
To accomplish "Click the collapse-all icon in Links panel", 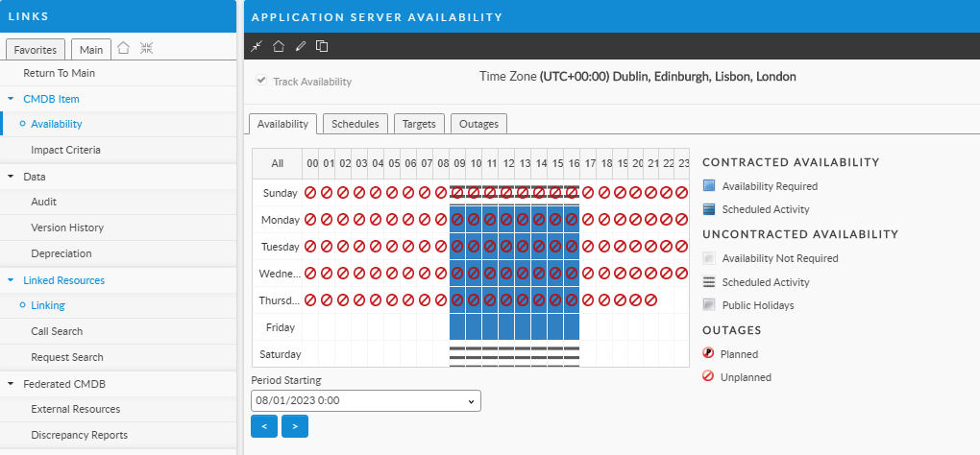I will (146, 48).
